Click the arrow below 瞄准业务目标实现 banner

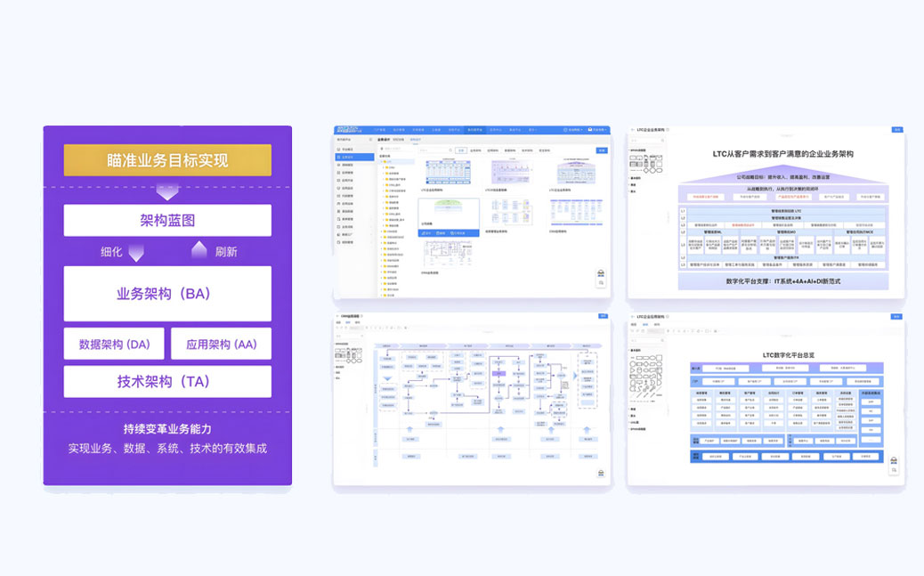[x=167, y=191]
